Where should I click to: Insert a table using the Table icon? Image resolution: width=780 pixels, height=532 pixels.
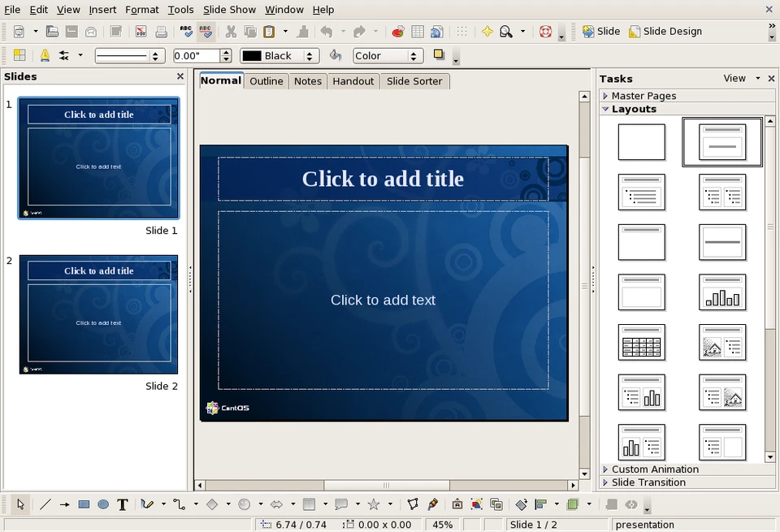(418, 32)
